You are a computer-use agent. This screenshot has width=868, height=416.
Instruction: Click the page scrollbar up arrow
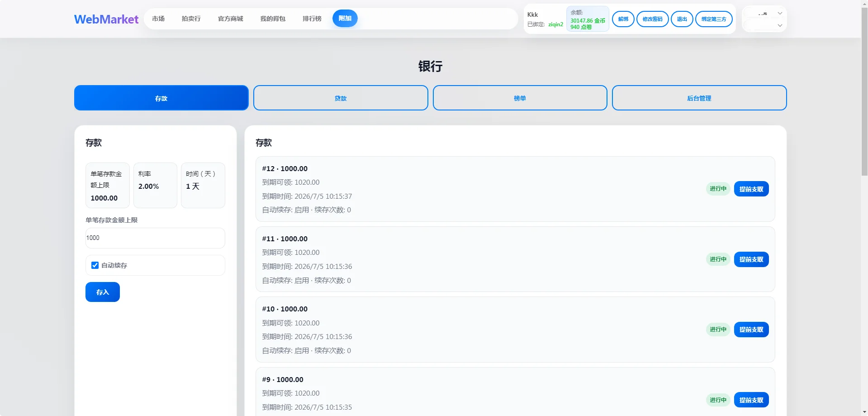click(x=864, y=4)
